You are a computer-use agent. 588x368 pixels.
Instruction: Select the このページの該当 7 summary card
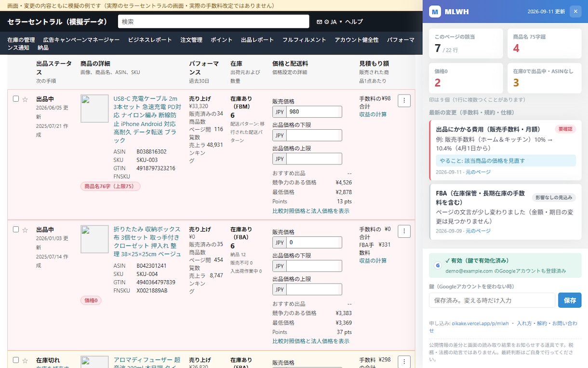tap(466, 43)
